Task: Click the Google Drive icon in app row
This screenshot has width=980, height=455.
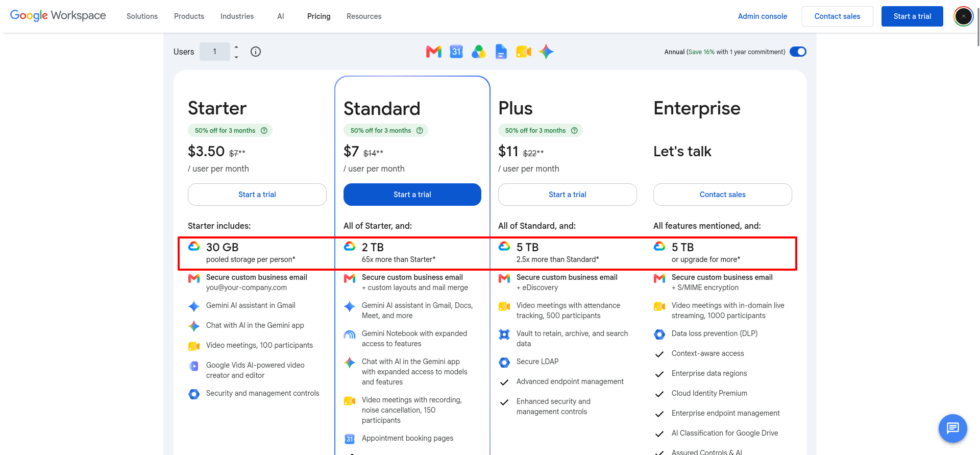Action: [x=478, y=52]
